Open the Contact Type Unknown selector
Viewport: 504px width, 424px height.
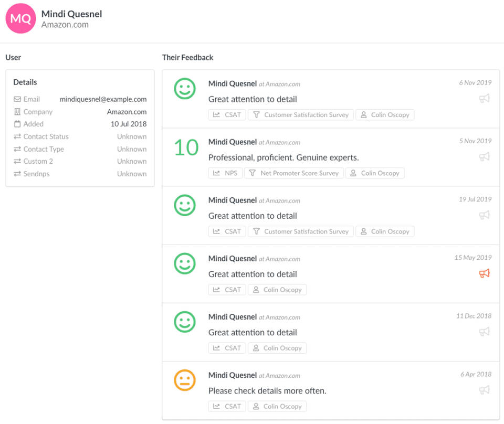point(131,149)
